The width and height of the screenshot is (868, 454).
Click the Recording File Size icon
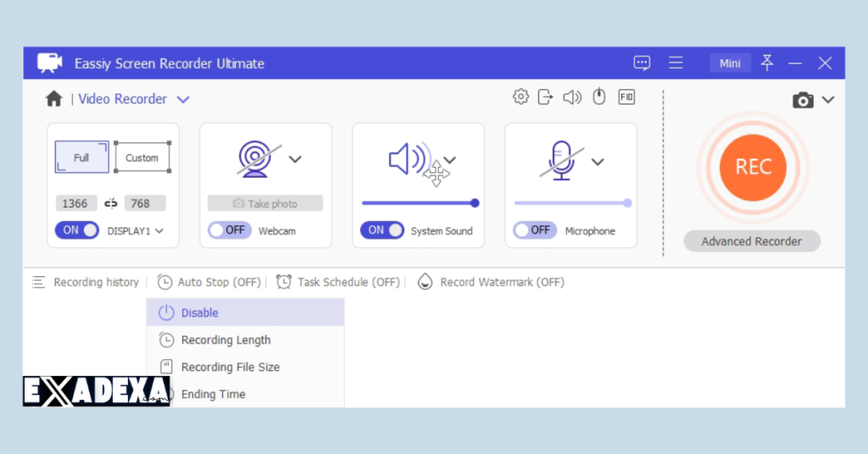click(x=166, y=367)
